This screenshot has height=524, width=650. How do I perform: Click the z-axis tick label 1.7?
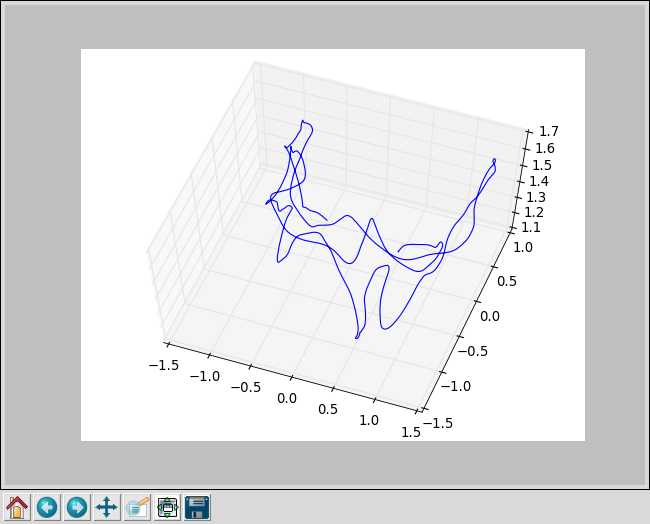[549, 132]
